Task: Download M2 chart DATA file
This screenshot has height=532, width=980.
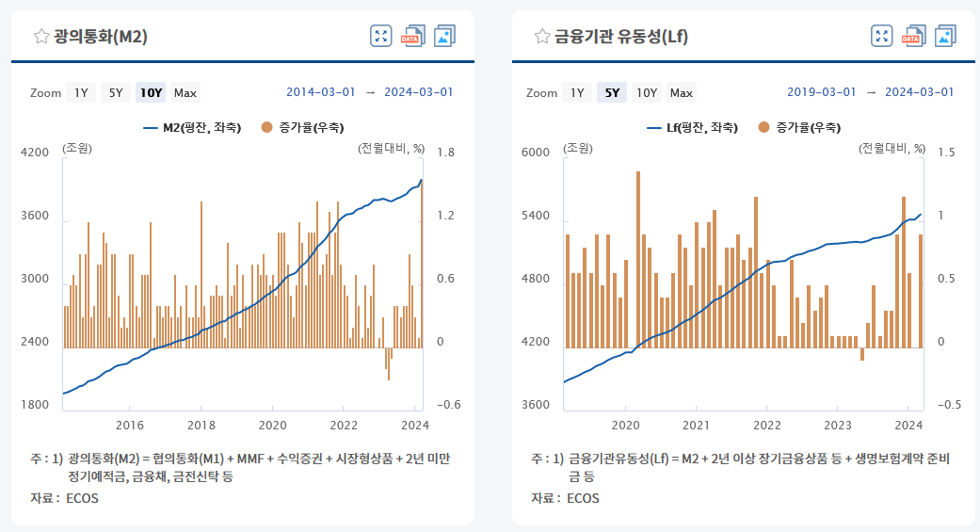Action: pos(412,37)
